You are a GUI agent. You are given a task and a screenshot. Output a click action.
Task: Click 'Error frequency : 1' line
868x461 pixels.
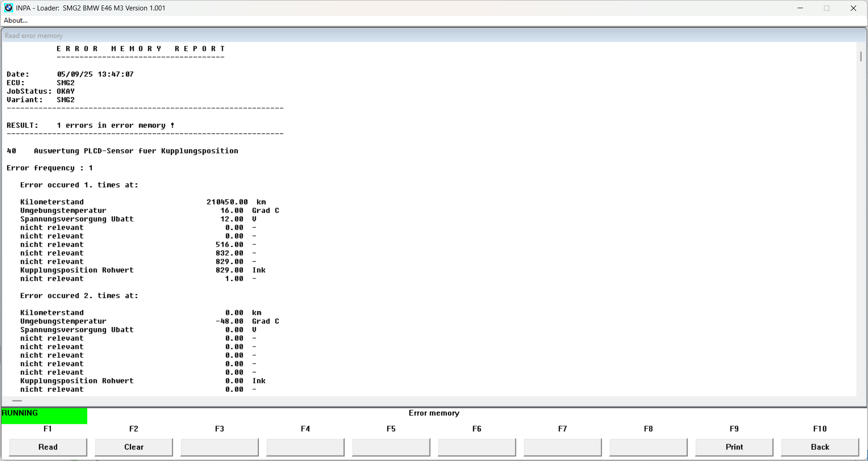[50, 168]
